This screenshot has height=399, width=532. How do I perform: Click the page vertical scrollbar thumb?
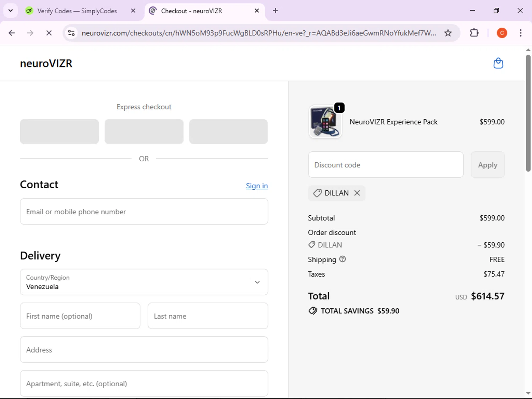(528, 113)
